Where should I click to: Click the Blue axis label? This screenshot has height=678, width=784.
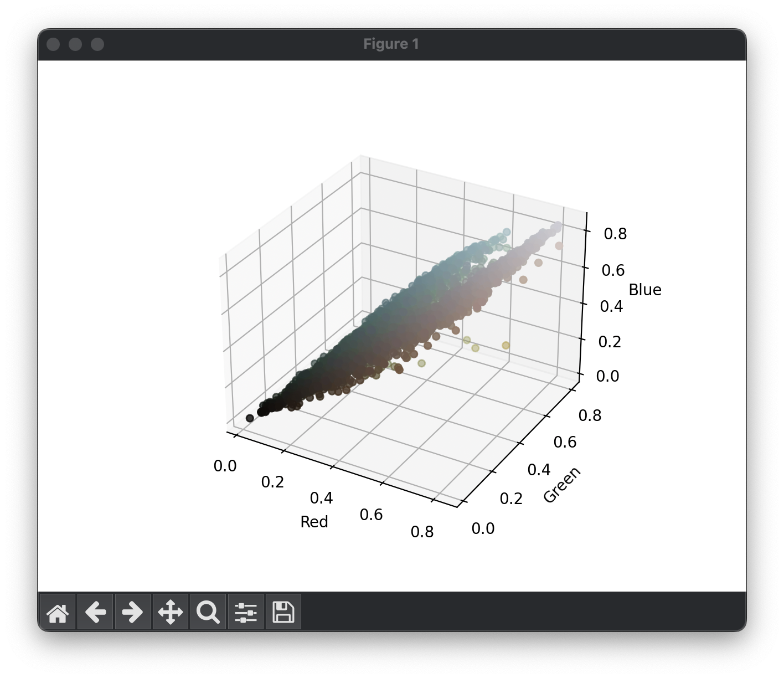(645, 290)
